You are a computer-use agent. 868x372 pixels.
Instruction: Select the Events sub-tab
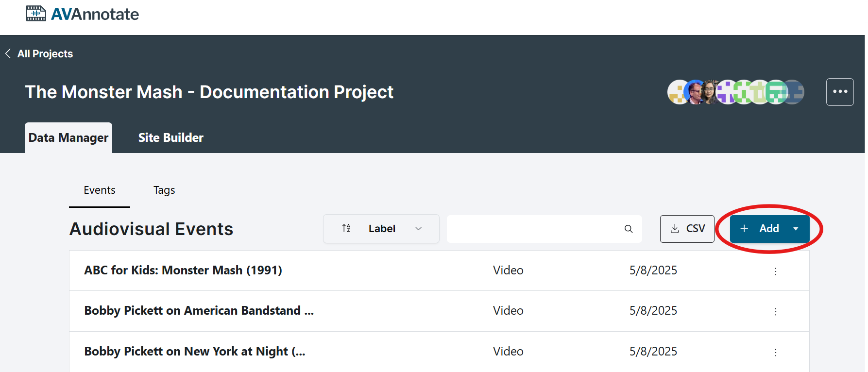(x=100, y=190)
